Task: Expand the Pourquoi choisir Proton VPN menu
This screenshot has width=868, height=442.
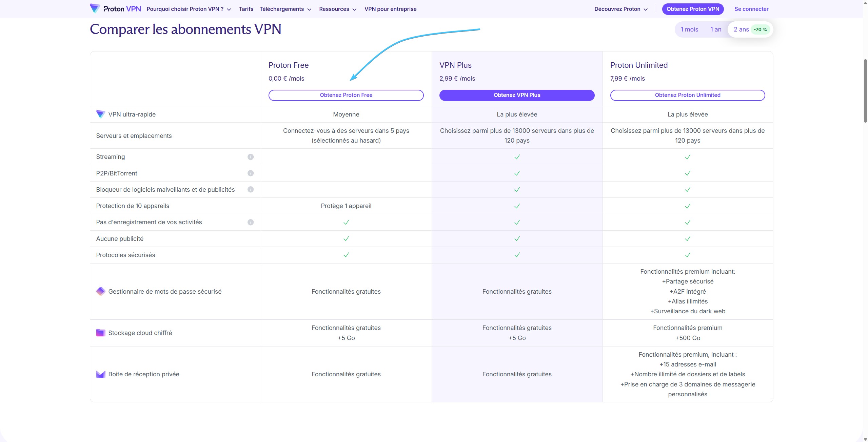Action: pos(189,9)
